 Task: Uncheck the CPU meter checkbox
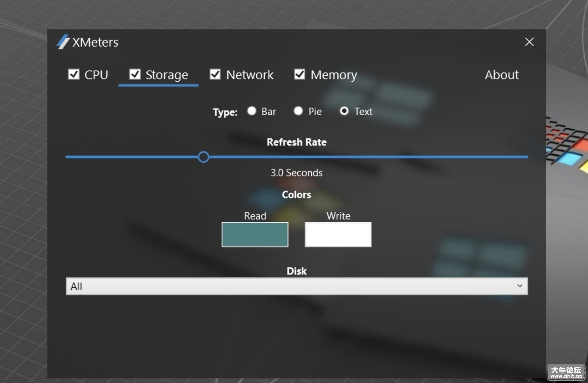73,74
